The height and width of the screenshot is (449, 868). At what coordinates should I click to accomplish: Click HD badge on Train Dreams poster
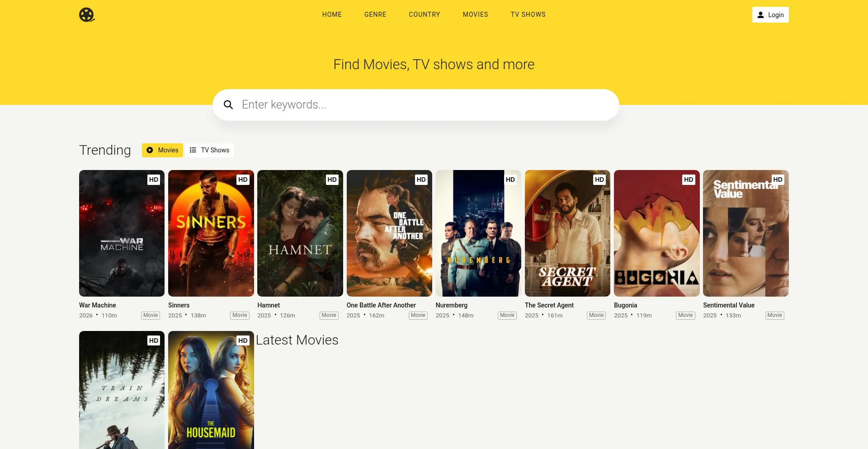pos(154,340)
